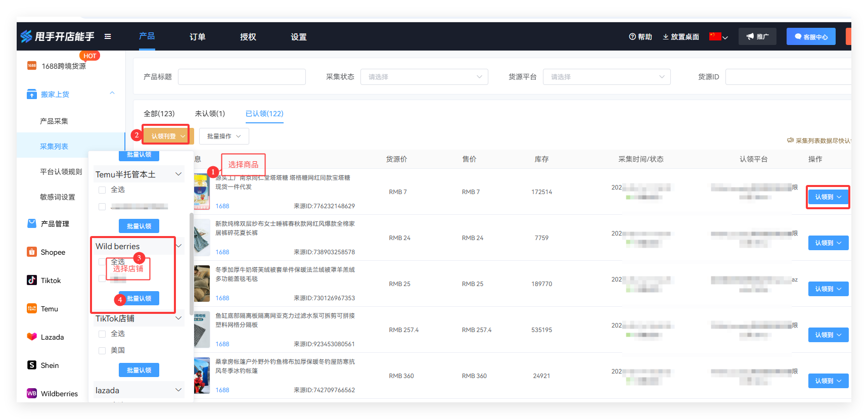Open the Shopee platform icon

[x=32, y=252]
